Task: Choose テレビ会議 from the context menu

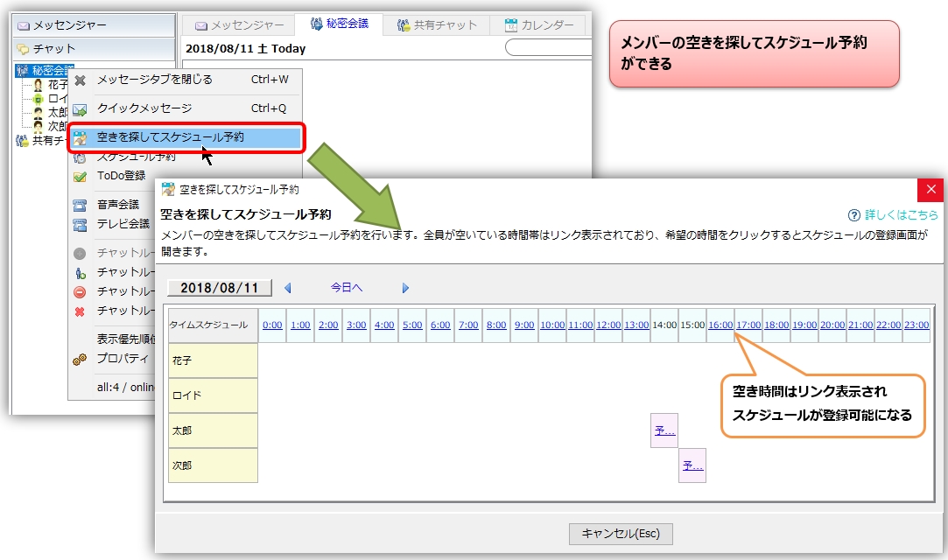Action: point(123,224)
